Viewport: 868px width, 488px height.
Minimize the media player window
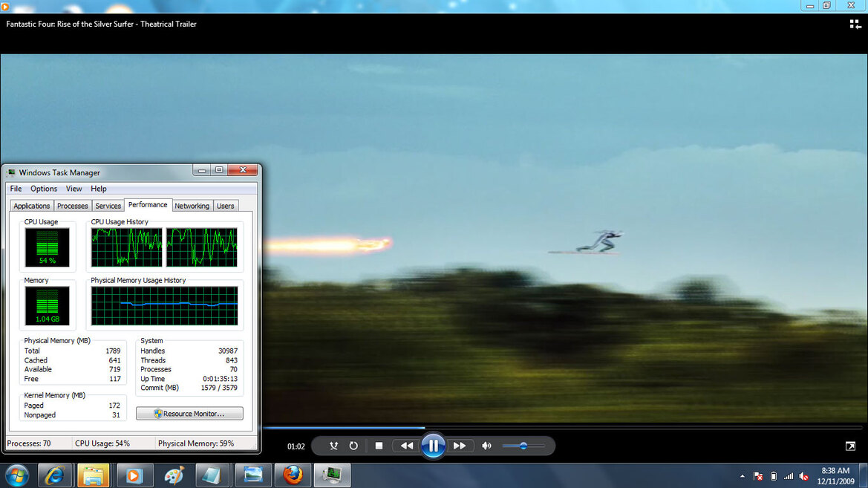[810, 5]
